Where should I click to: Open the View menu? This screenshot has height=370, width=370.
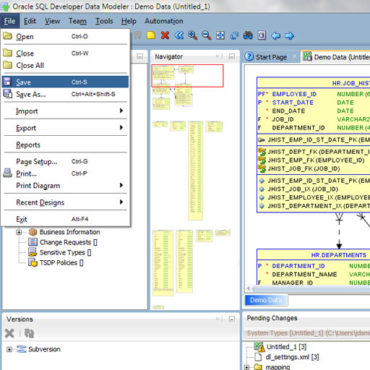[52, 21]
